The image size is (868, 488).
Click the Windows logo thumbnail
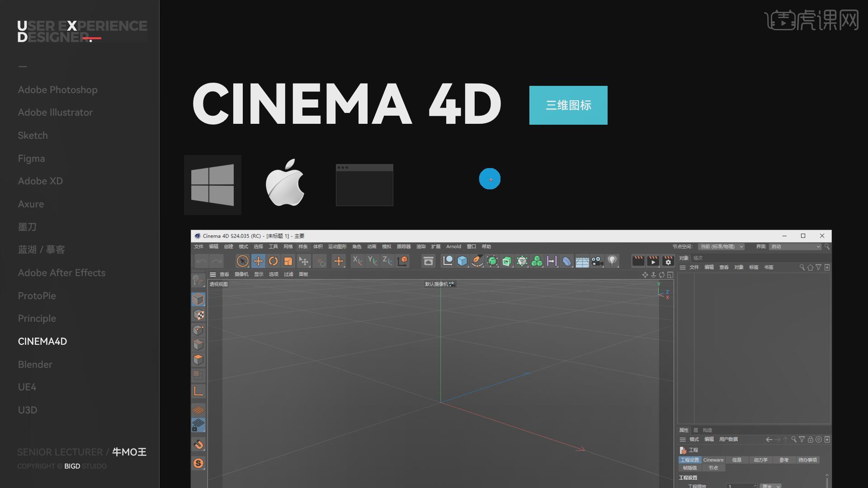click(x=212, y=185)
